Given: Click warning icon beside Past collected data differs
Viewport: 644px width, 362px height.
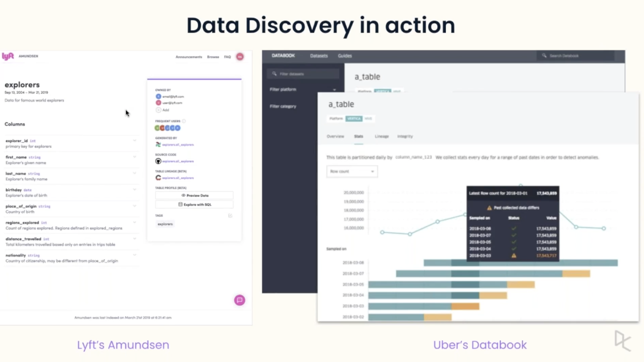Looking at the screenshot, I should click(489, 208).
